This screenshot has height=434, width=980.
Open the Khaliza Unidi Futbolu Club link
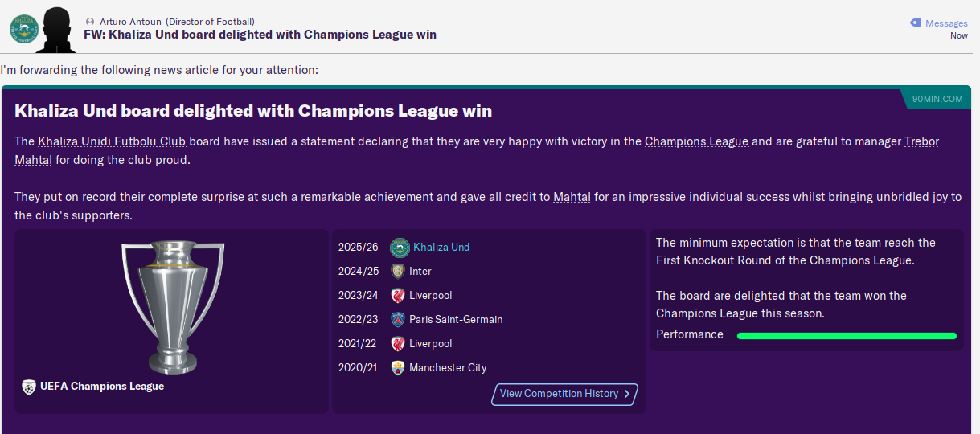[112, 141]
